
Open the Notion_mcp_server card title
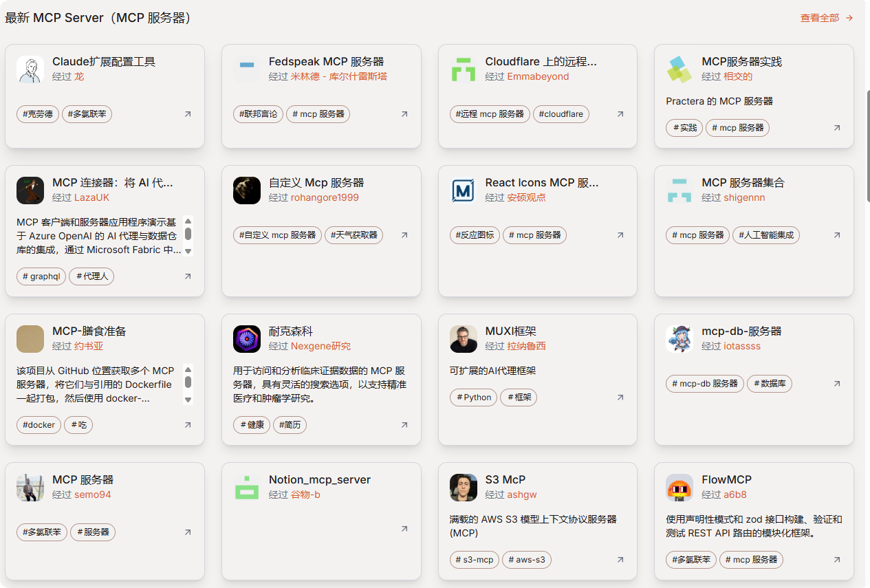click(320, 480)
